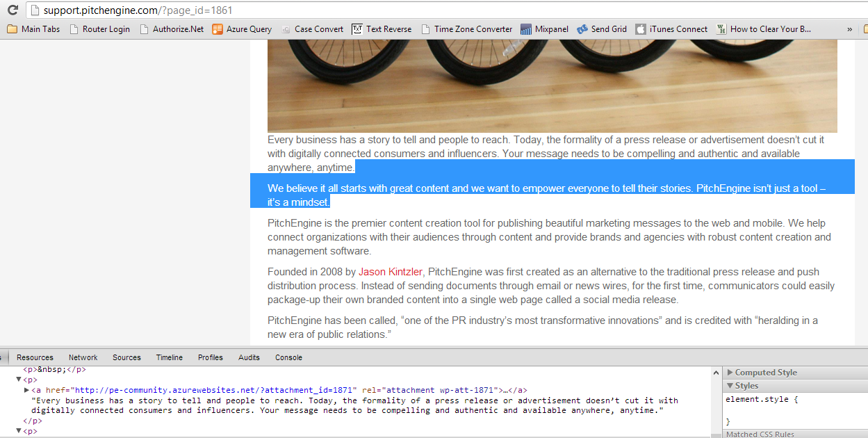Switch to the Sources devtools tab
Screen dimensions: 868x438
126,357
